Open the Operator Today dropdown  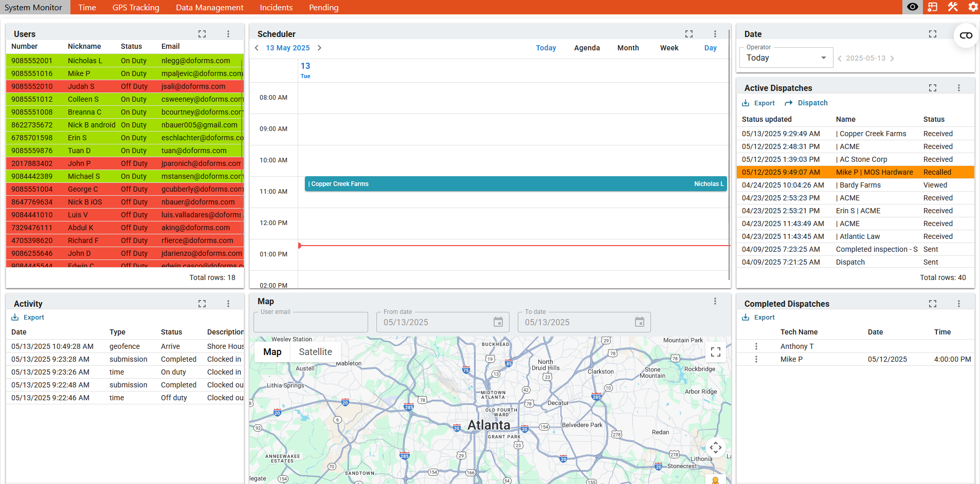(786, 58)
